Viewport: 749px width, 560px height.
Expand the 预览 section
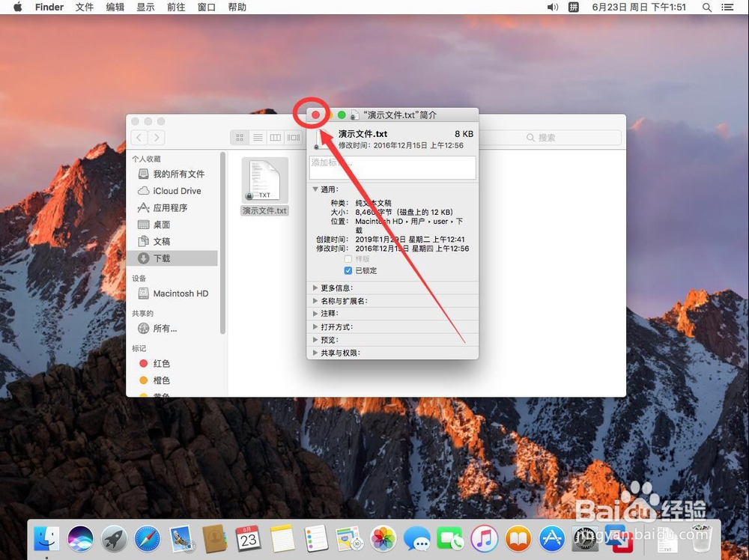pos(315,340)
